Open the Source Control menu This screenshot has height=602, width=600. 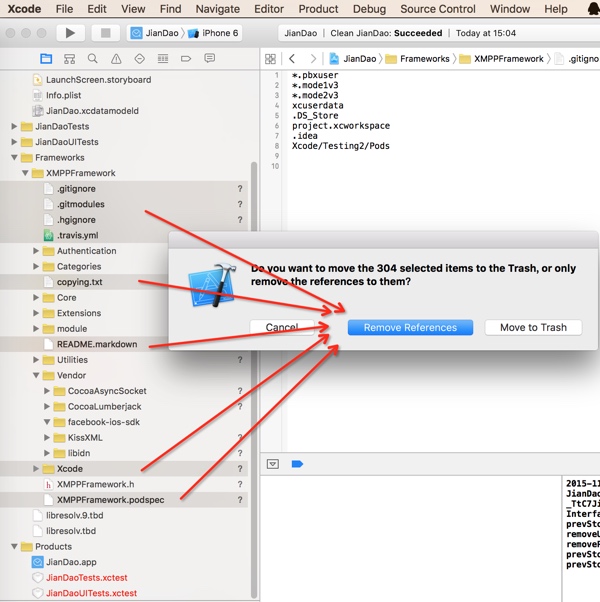coord(438,9)
